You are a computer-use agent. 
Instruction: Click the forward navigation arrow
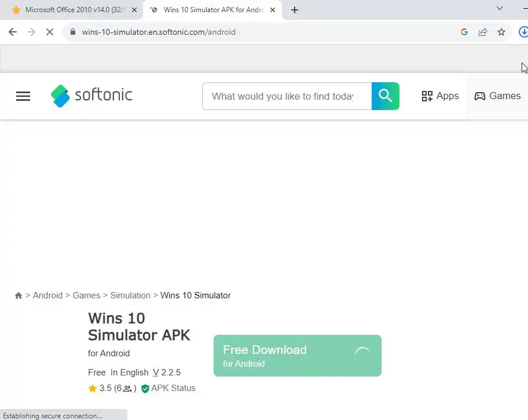click(31, 32)
